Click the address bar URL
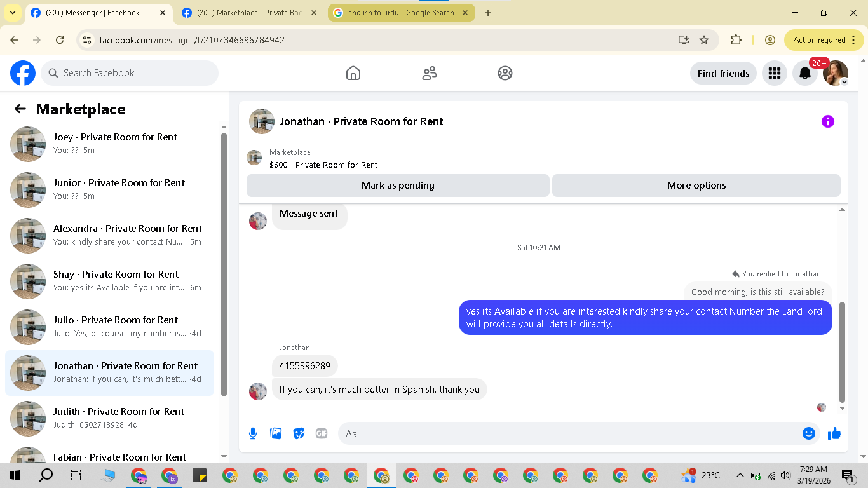This screenshot has width=868, height=488. [192, 40]
